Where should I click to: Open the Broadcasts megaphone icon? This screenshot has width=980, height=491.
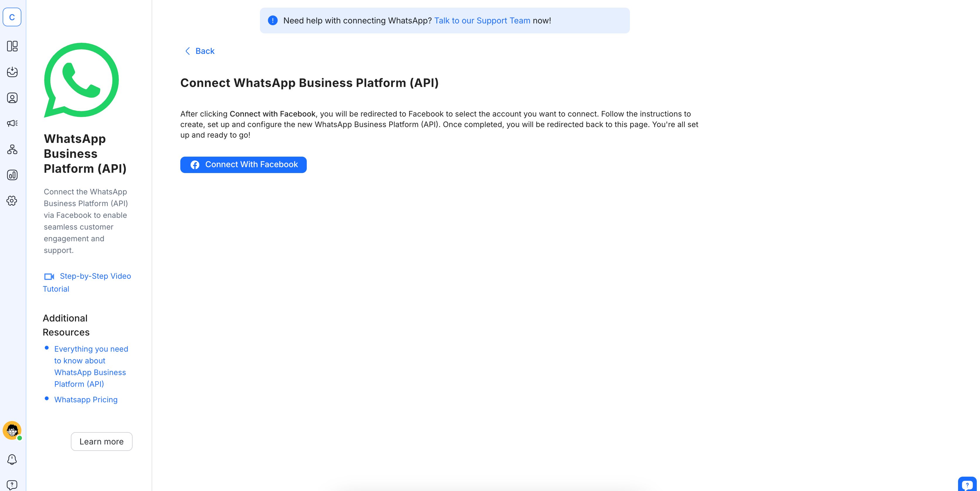coord(12,123)
